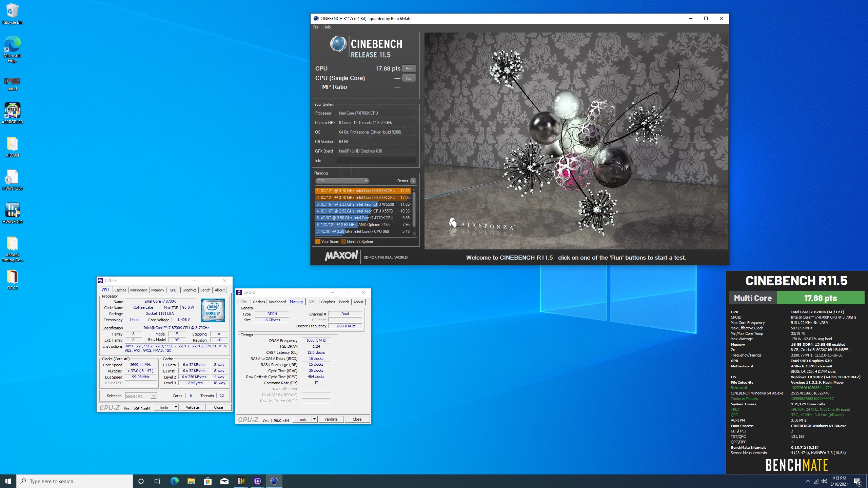Show hidden system tray icons

pos(808,481)
